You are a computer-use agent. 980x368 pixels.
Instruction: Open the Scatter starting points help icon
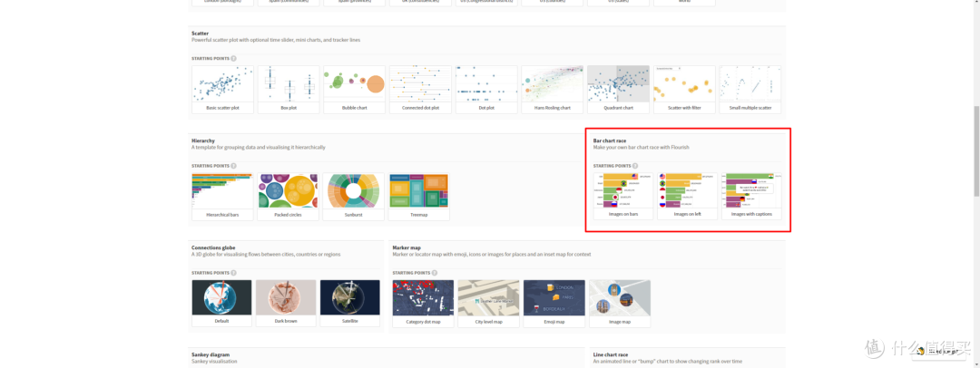(233, 58)
